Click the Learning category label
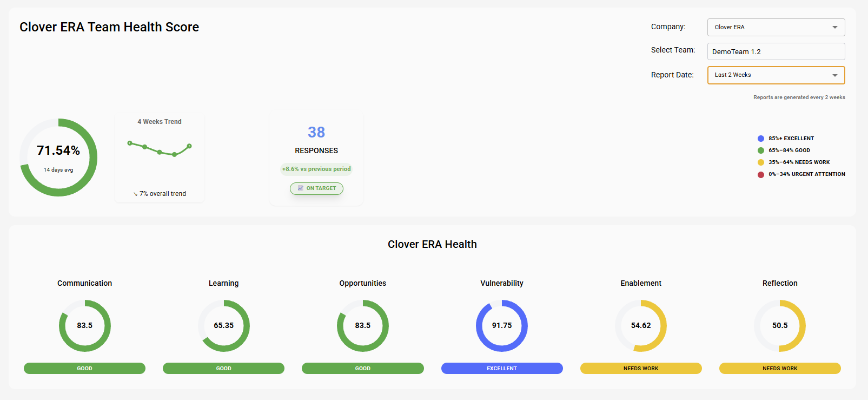This screenshot has height=400, width=868. [x=224, y=283]
